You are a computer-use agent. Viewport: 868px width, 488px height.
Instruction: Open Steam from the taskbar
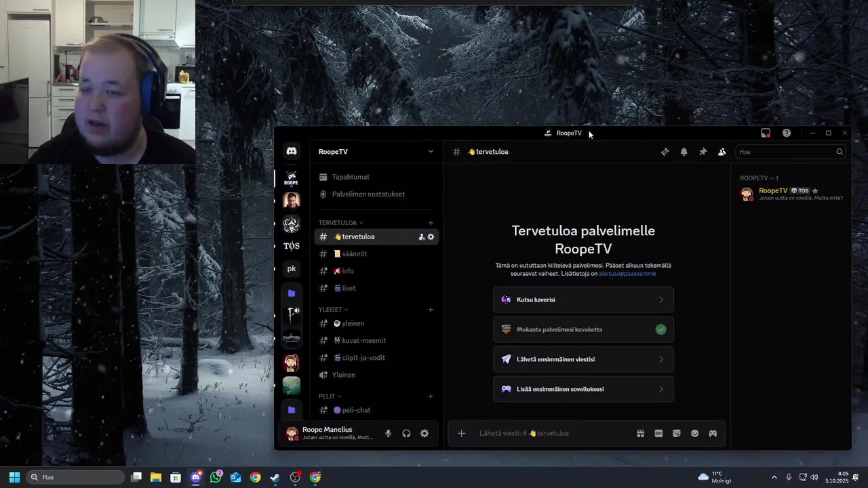tap(275, 477)
